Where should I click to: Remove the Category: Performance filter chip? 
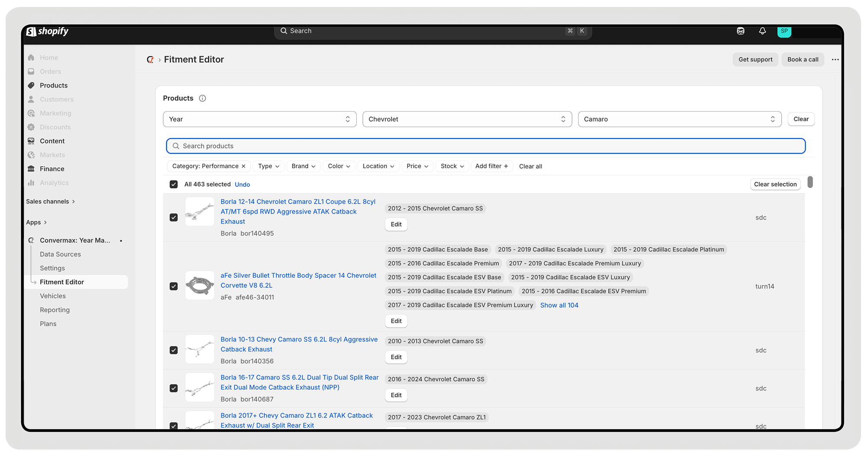click(x=243, y=166)
